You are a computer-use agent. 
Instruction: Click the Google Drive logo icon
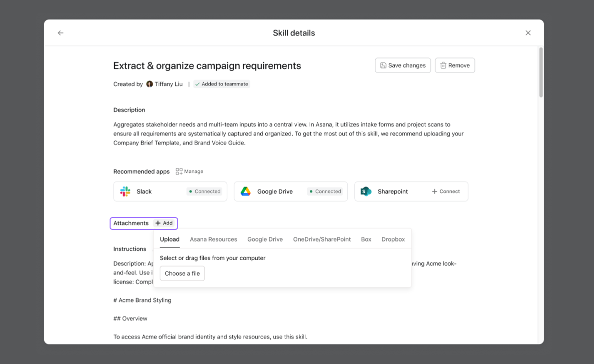(x=246, y=191)
